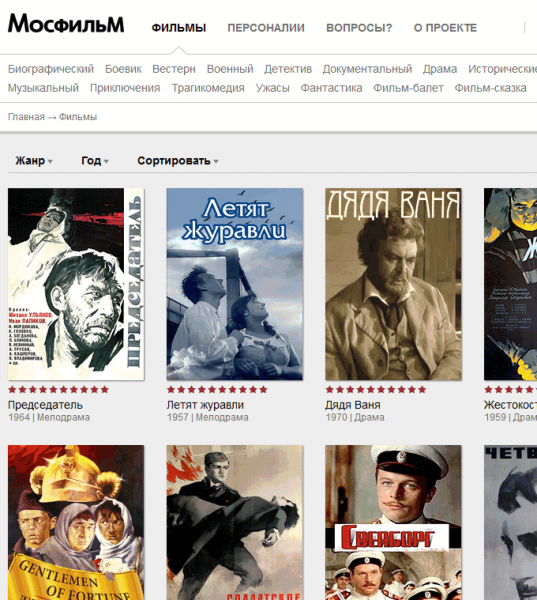Click the Председатель title link

coord(45,405)
